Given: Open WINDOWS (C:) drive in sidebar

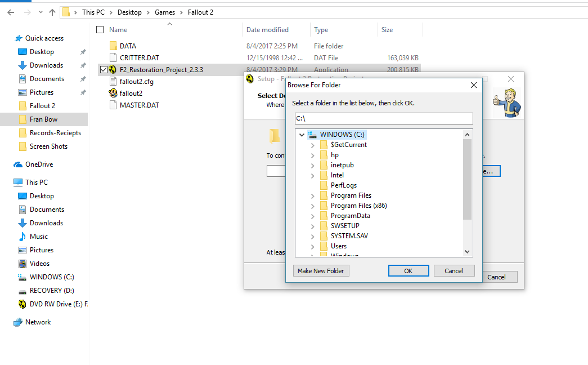Looking at the screenshot, I should [52, 277].
